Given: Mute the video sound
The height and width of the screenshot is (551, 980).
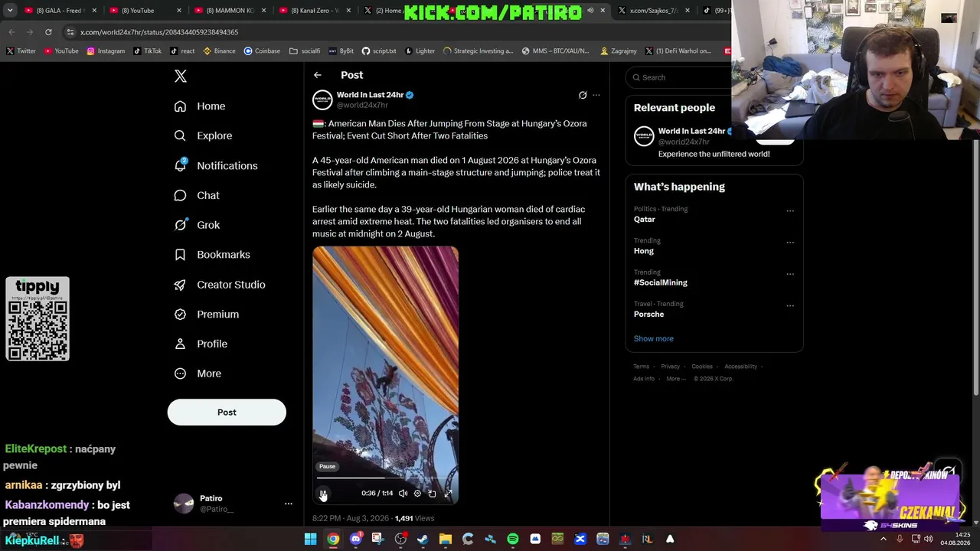Looking at the screenshot, I should [x=403, y=494].
